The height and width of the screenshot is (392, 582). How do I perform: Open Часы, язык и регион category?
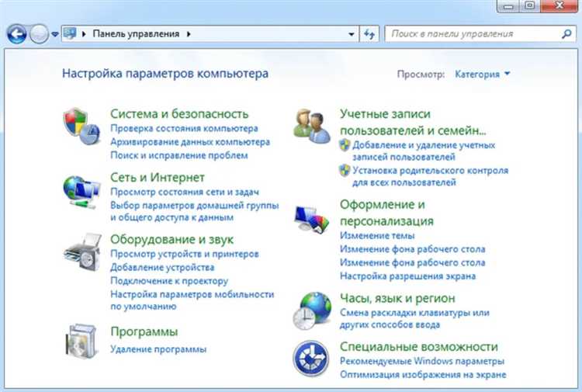point(397,298)
